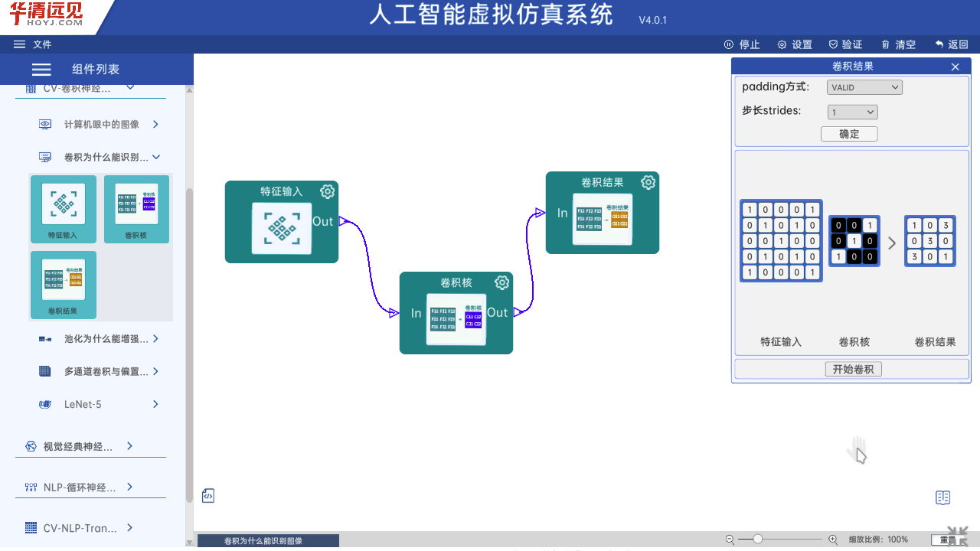The image size is (980, 551).
Task: Open the 步长strides dropdown
Action: pos(852,112)
